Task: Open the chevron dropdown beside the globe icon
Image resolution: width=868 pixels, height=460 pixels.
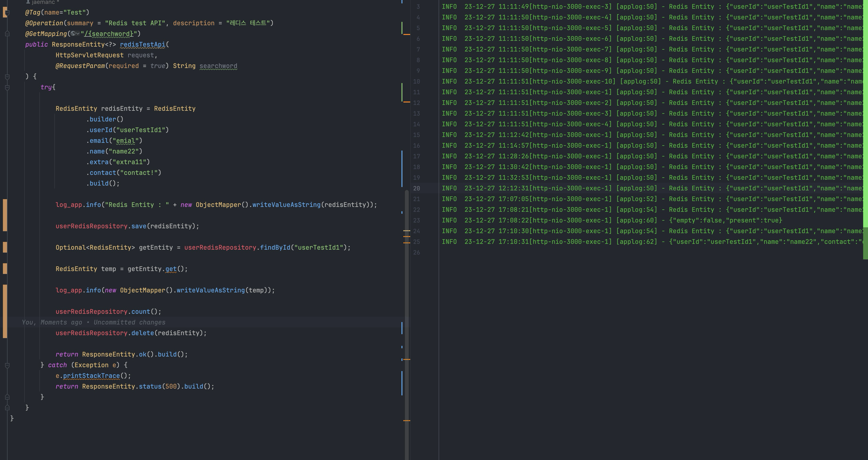Action: pos(78,33)
